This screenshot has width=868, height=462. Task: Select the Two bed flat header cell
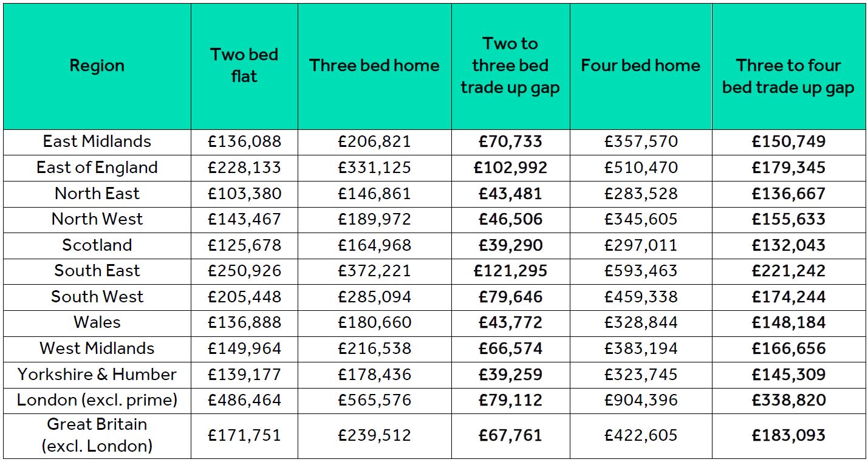pos(244,66)
